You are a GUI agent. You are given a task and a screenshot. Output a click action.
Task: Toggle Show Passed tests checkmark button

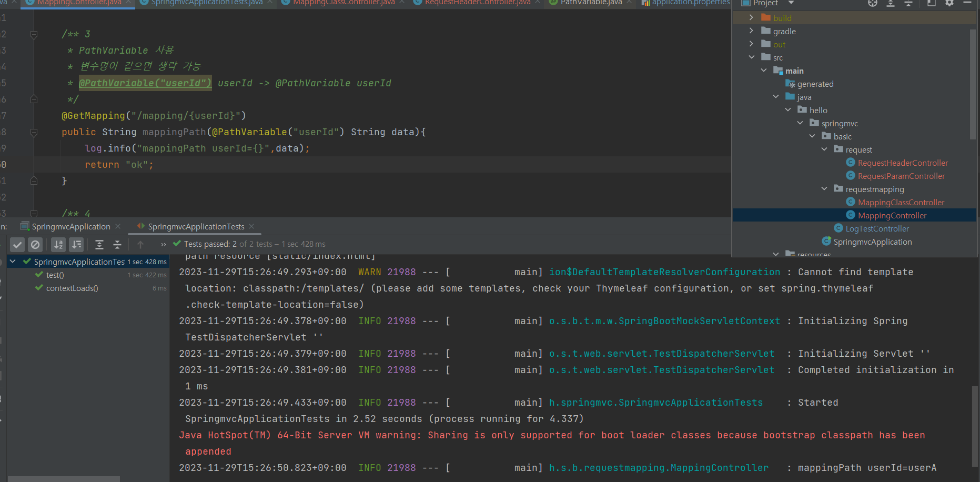coord(17,245)
